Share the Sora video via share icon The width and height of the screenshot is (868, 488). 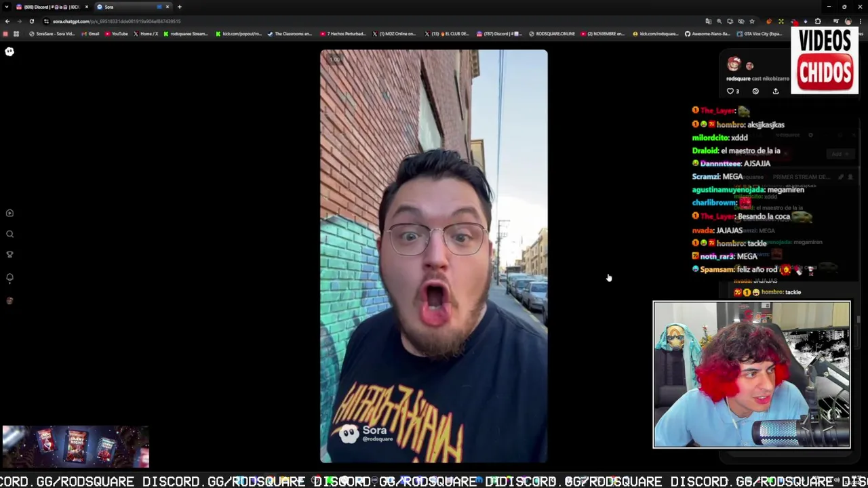(x=776, y=91)
